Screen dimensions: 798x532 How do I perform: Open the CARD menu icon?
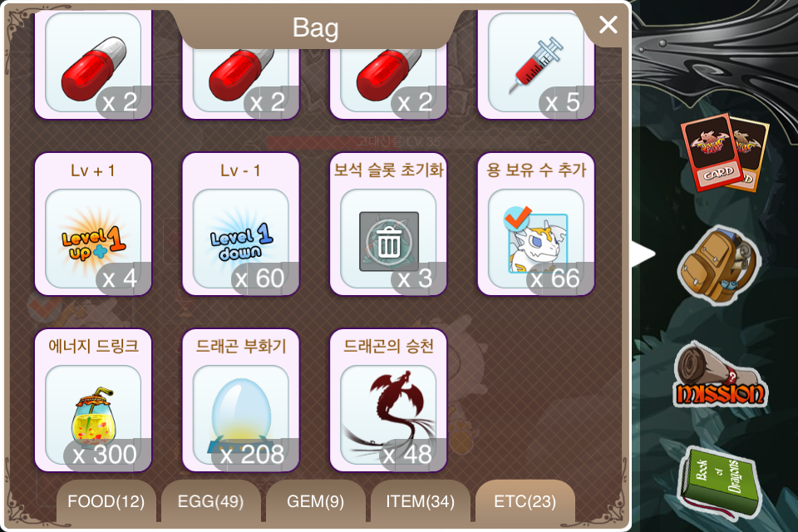point(724,152)
